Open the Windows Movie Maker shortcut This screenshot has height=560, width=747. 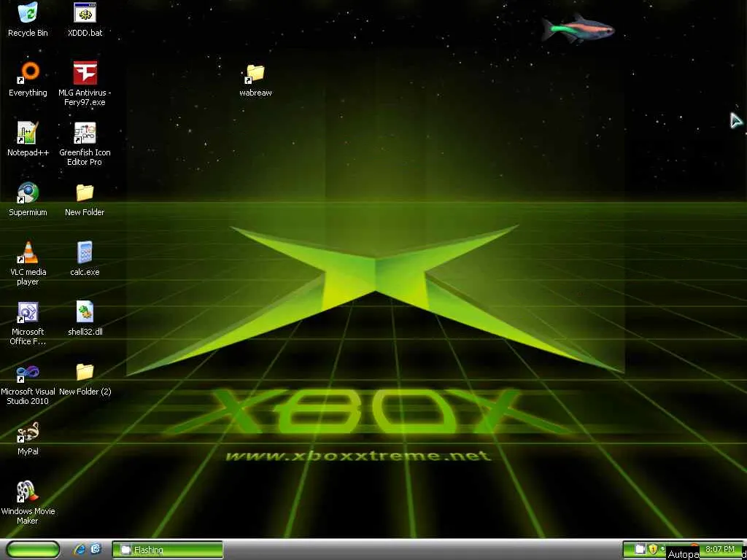(x=28, y=491)
